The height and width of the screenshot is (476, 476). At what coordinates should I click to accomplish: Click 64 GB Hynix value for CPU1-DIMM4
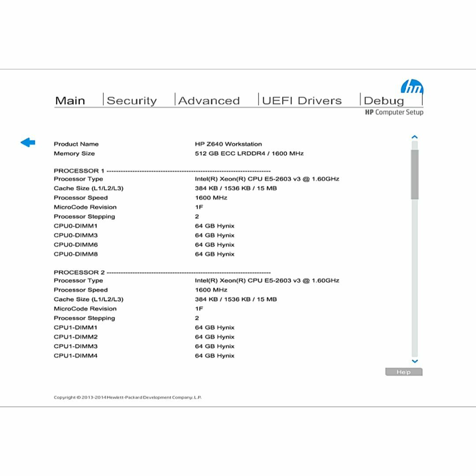pos(215,356)
